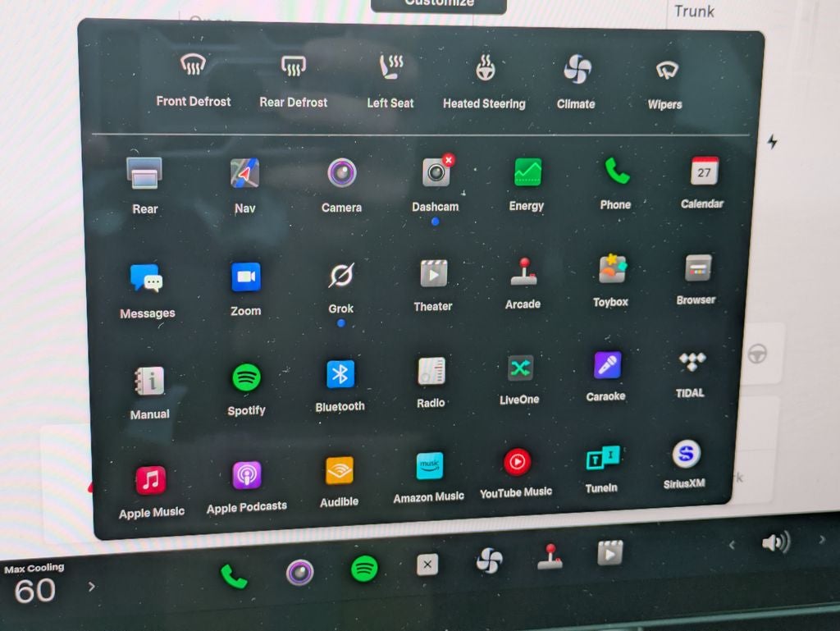Toggle Left Seat heater
This screenshot has width=840, height=631.
(390, 81)
